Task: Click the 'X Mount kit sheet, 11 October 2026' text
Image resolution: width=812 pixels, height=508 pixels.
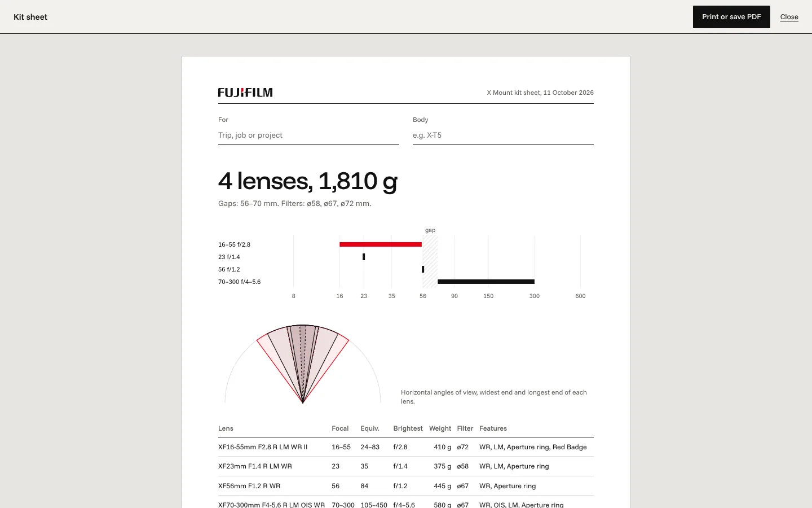Action: click(x=540, y=93)
